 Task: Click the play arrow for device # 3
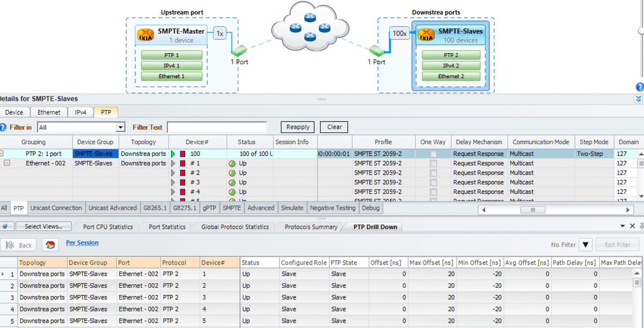coord(173,182)
